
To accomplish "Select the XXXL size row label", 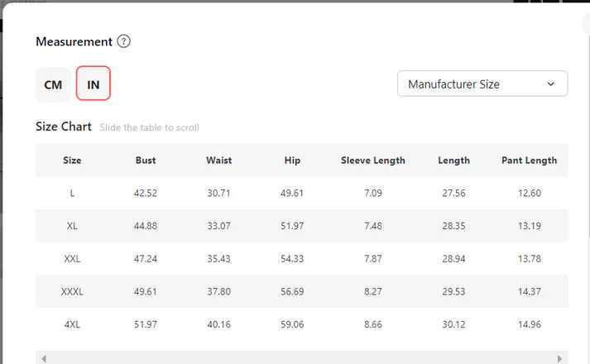I will 72,292.
